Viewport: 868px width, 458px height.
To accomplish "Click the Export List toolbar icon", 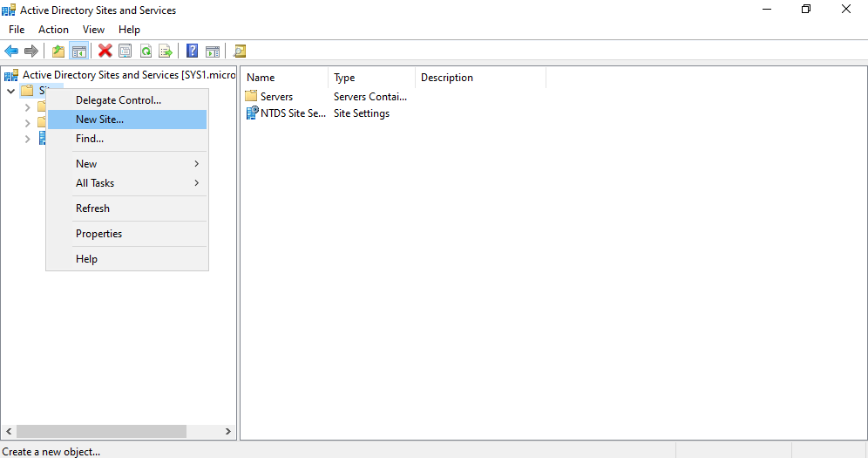I will coord(166,51).
